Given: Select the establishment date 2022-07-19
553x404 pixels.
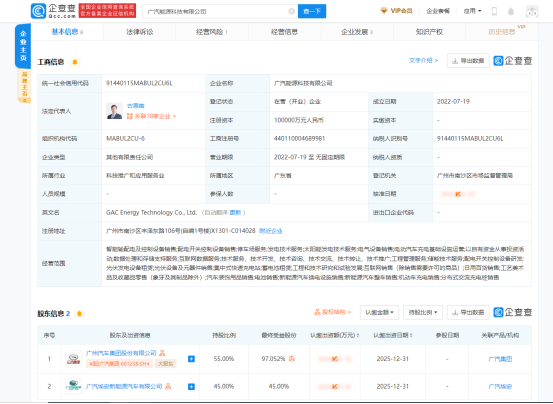Looking at the screenshot, I should pyautogui.click(x=453, y=102).
